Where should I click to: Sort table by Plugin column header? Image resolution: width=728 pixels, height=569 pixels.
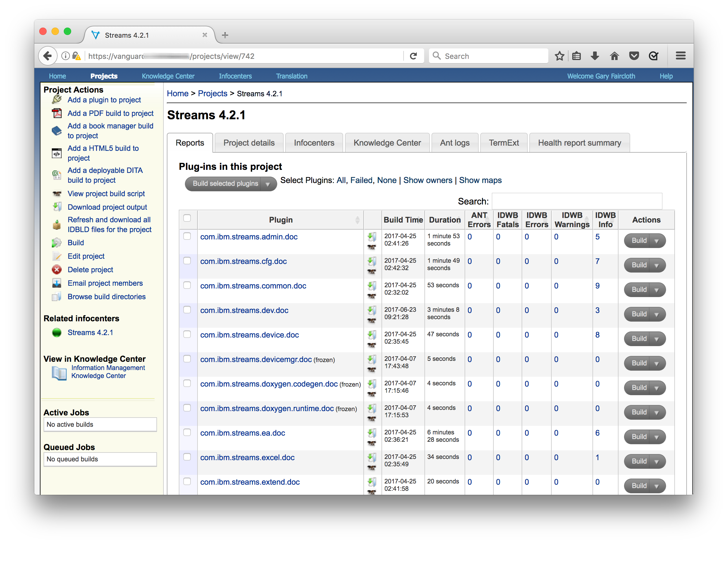click(x=281, y=220)
